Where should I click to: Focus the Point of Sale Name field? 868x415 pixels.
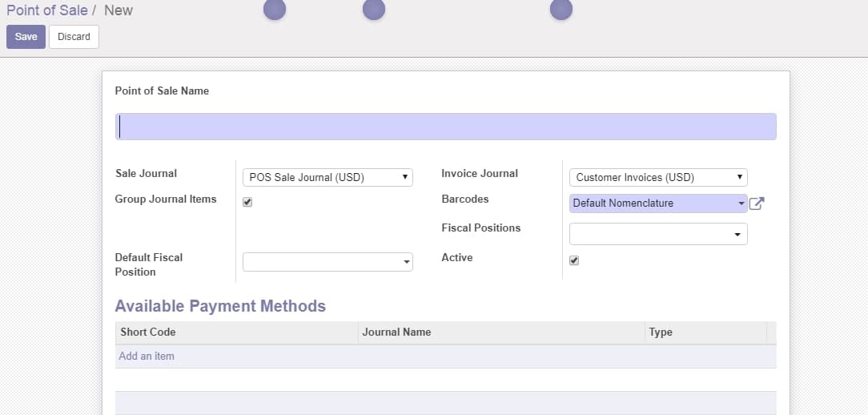[446, 127]
